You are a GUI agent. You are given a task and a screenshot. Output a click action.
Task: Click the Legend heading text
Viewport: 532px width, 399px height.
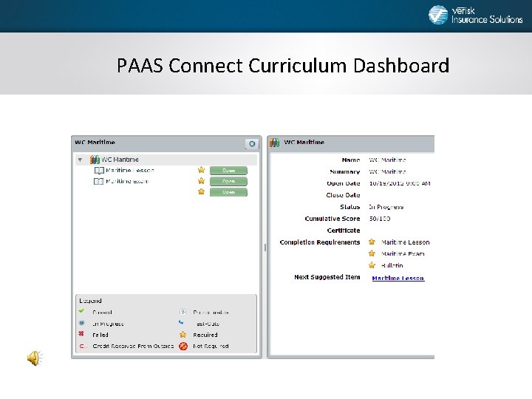click(x=90, y=301)
